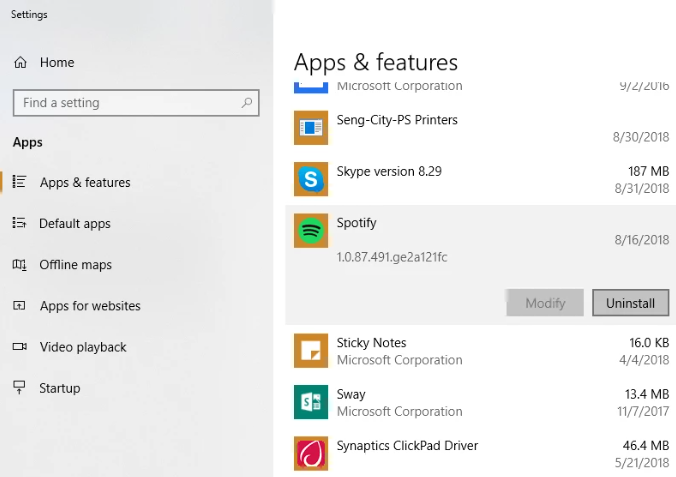Open Video playback section
The height and width of the screenshot is (477, 676).
pyautogui.click(x=83, y=347)
